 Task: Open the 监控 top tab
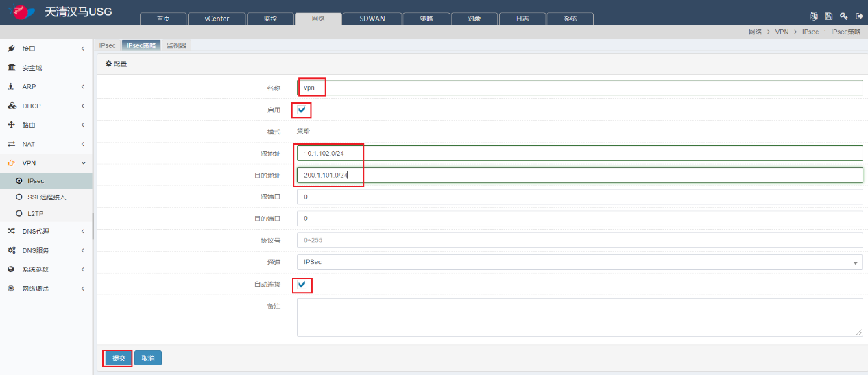pyautogui.click(x=270, y=19)
